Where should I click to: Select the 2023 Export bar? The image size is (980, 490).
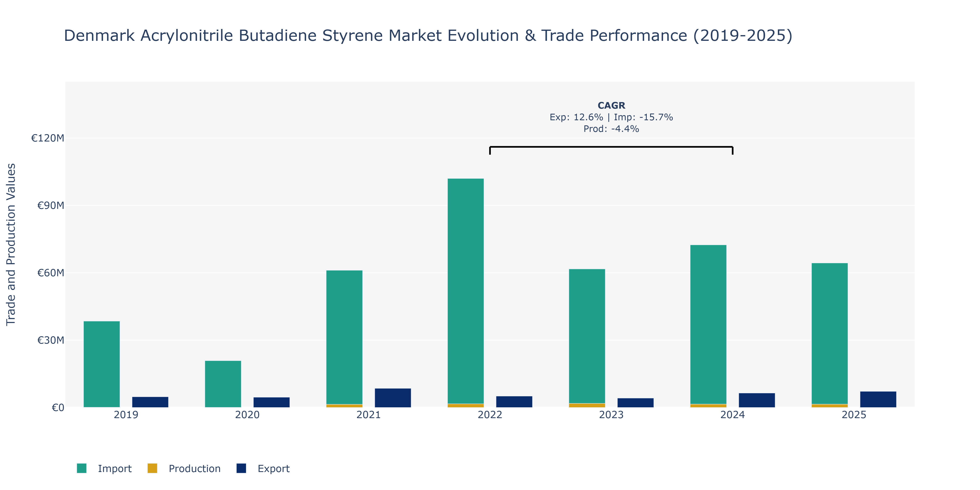point(636,403)
